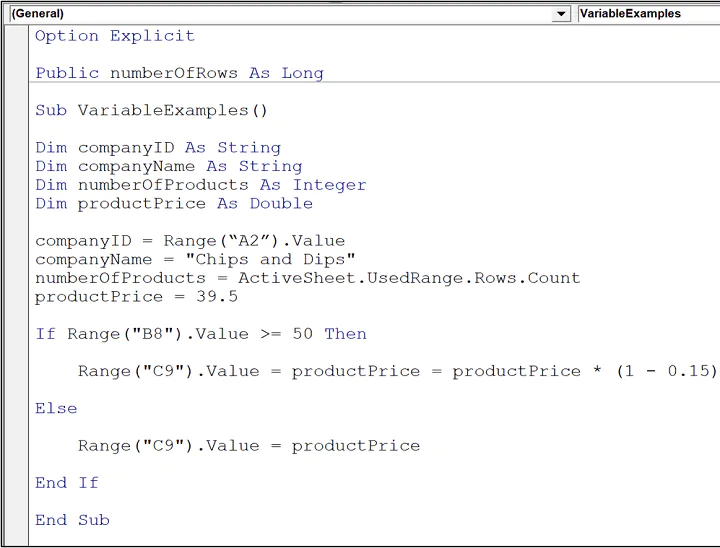The image size is (720, 548).
Task: Click 'Dim companyID As String' line
Action: pyautogui.click(x=158, y=147)
